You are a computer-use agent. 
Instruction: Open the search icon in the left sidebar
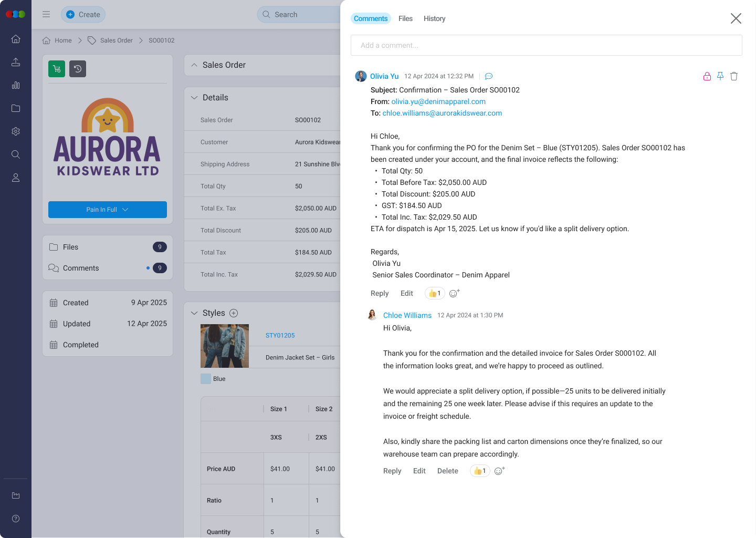[x=15, y=154]
